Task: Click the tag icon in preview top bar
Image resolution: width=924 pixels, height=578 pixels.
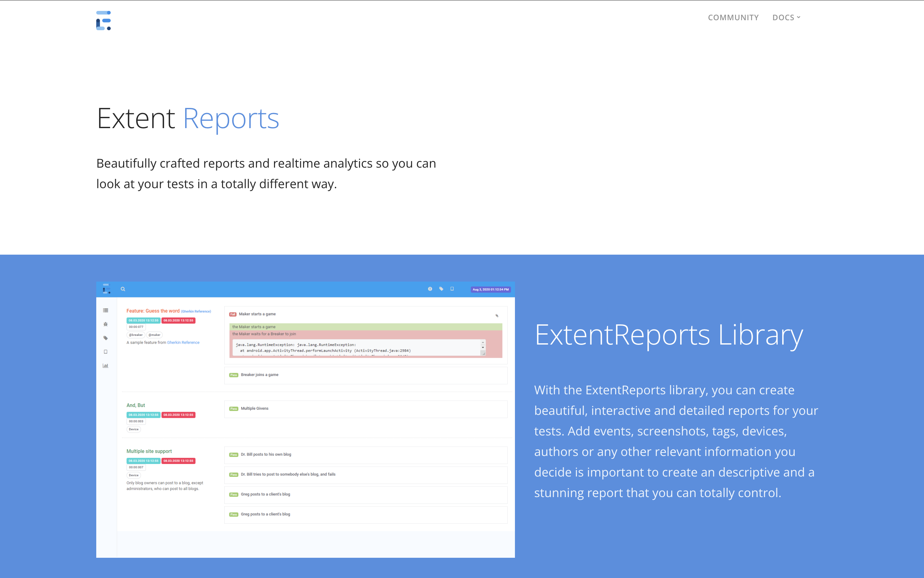Action: (x=441, y=289)
